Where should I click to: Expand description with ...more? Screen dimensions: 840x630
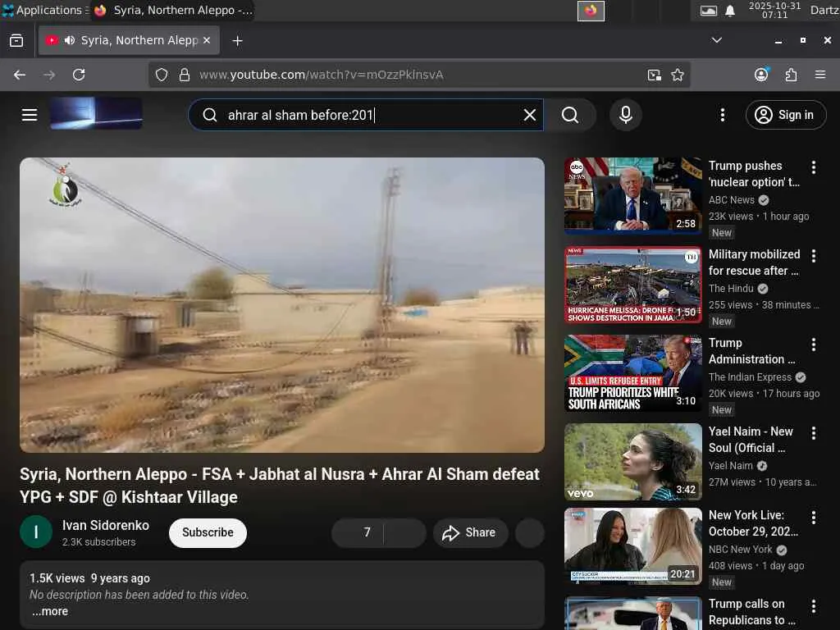50,611
